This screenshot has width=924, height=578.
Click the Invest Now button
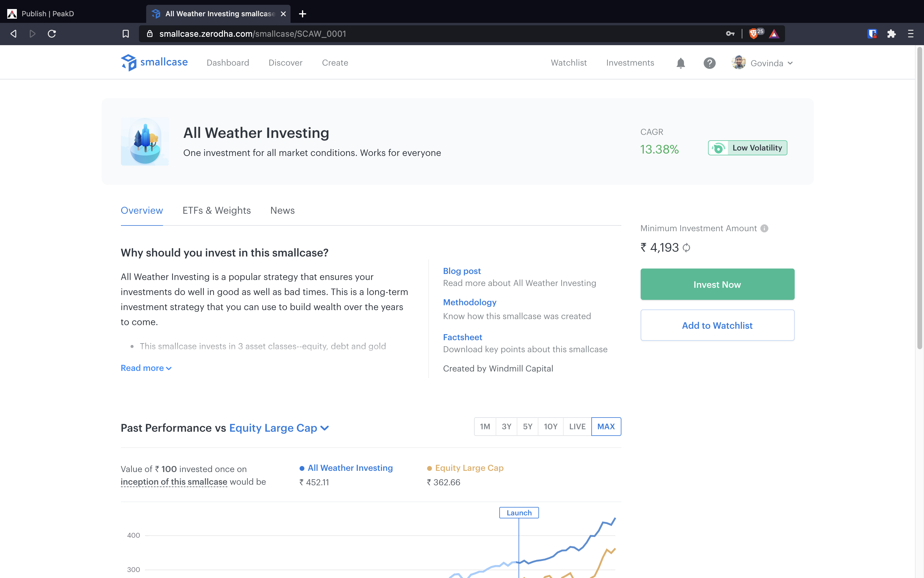point(717,284)
